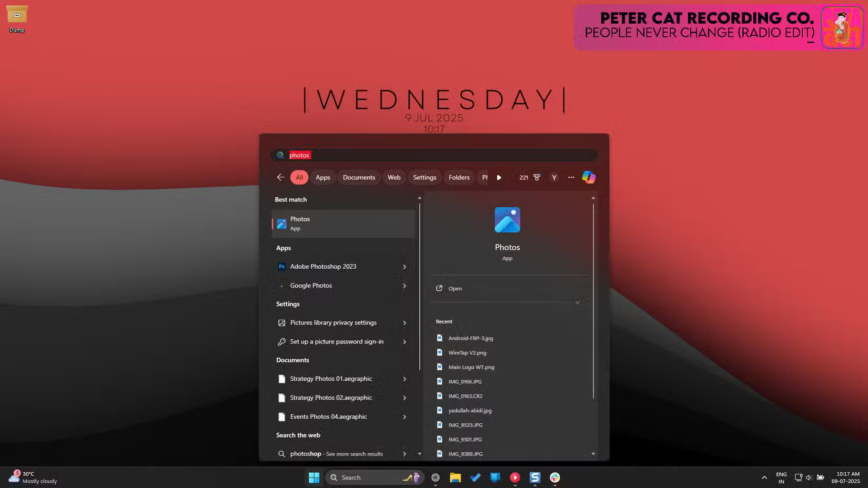Click photoshop See more search results
The image size is (868, 488).
337,453
